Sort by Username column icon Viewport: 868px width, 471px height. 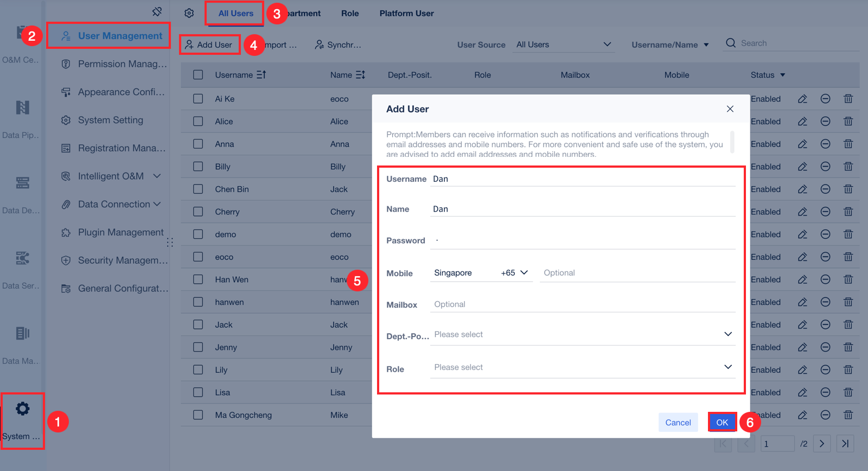pos(261,75)
